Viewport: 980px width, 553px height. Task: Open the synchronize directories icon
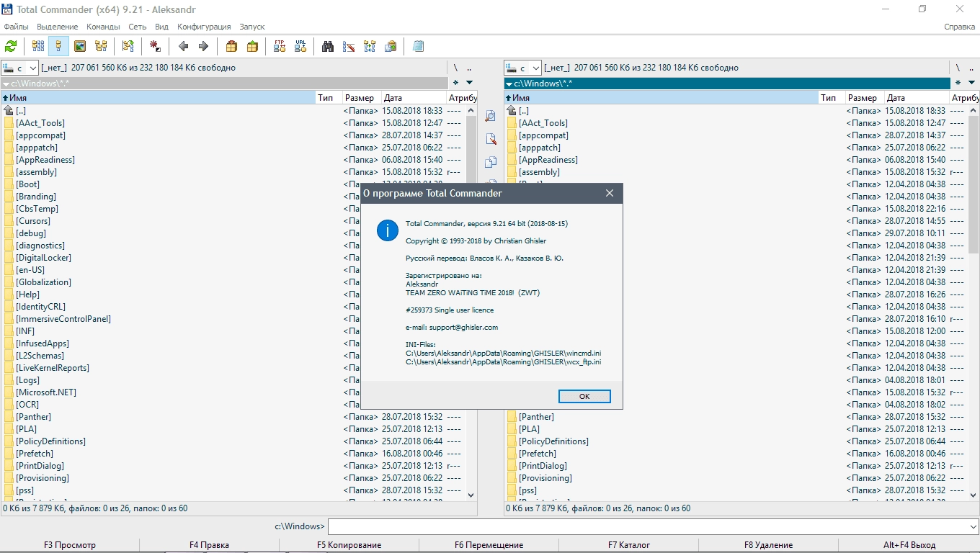[370, 46]
